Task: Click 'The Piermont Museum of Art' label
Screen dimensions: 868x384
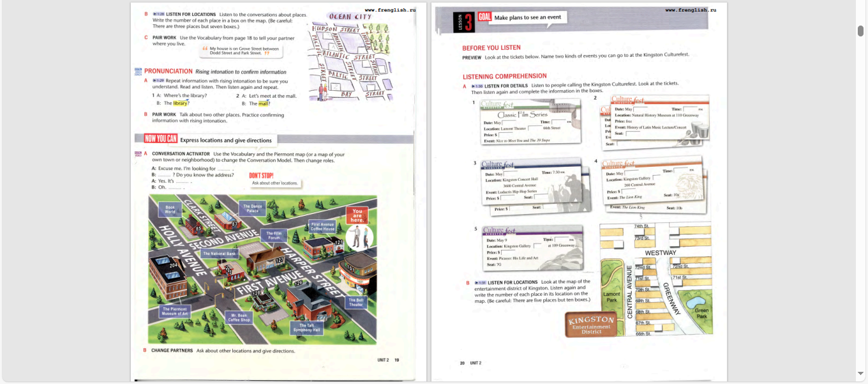Action: [x=175, y=311]
